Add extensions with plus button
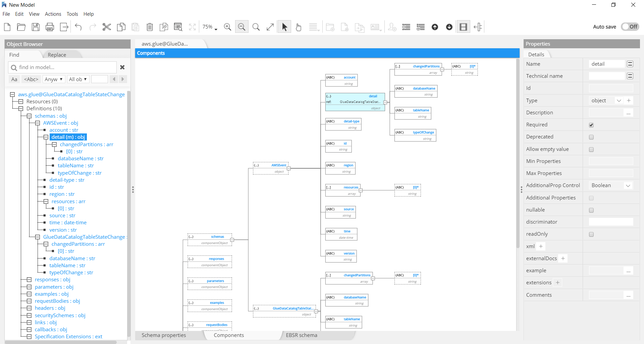 click(x=558, y=283)
